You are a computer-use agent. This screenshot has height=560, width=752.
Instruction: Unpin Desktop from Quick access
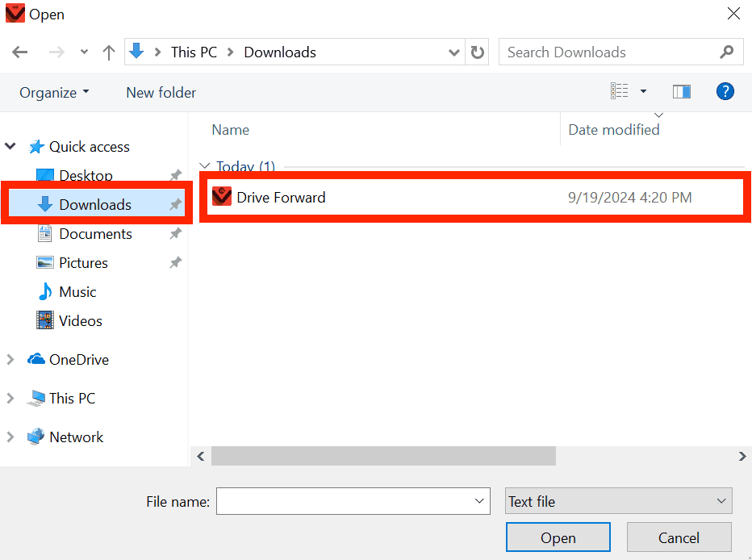click(x=175, y=175)
